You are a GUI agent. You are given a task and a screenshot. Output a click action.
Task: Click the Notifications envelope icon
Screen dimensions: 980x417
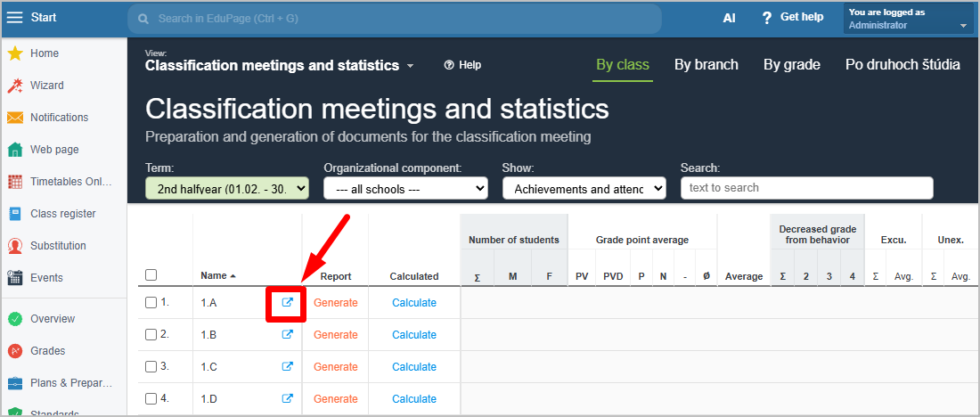tap(15, 118)
